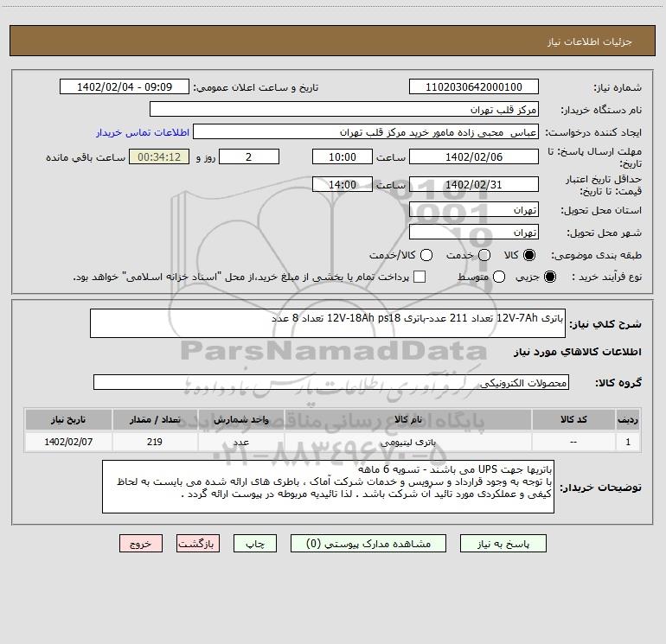
Task: Click the delivery city field تهران
Action: (474, 232)
